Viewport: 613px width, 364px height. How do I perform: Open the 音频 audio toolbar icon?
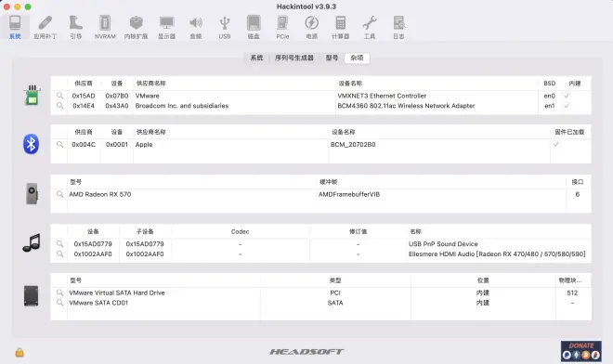(x=196, y=27)
